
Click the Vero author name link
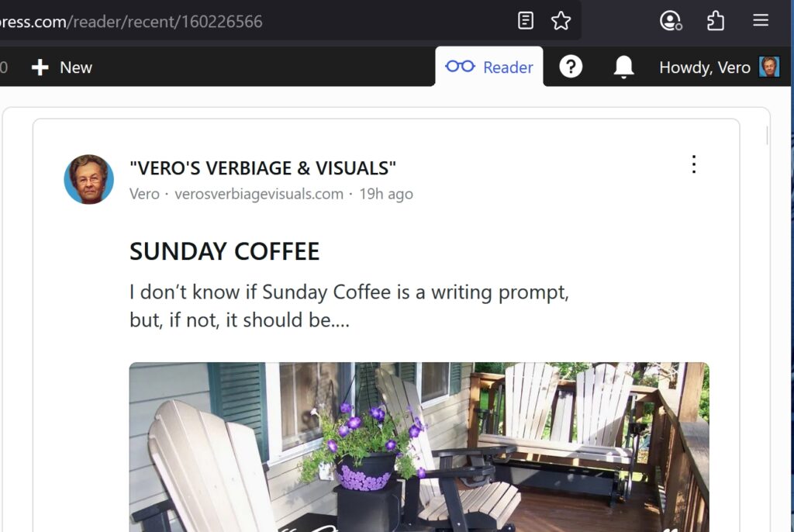[144, 194]
